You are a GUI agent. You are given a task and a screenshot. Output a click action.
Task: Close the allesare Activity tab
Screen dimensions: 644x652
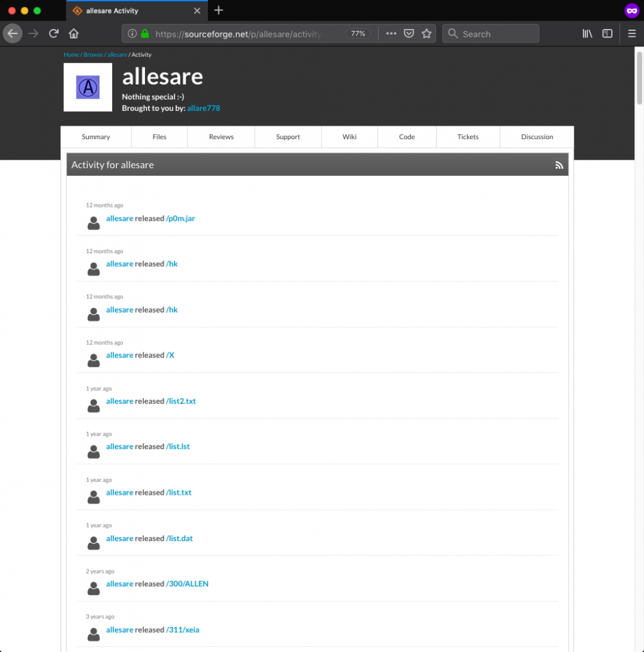197,11
